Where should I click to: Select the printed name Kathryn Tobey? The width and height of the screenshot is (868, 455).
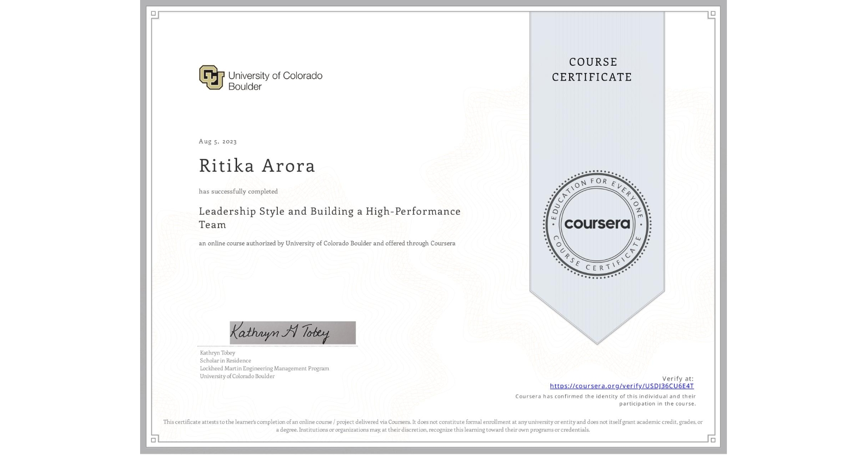coord(217,353)
